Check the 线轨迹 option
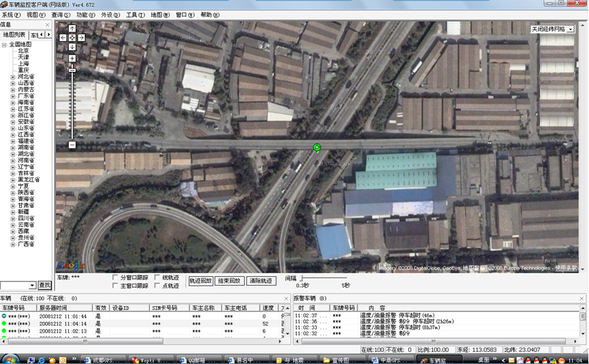 pos(157,278)
